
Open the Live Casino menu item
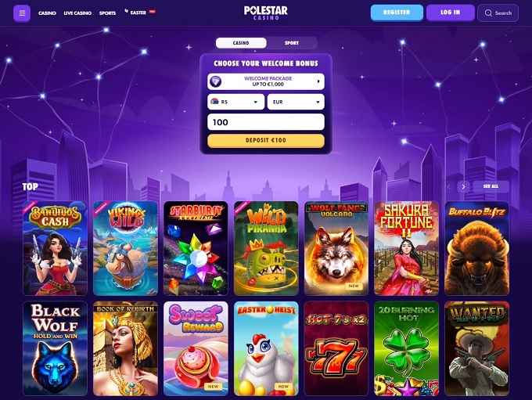[77, 13]
